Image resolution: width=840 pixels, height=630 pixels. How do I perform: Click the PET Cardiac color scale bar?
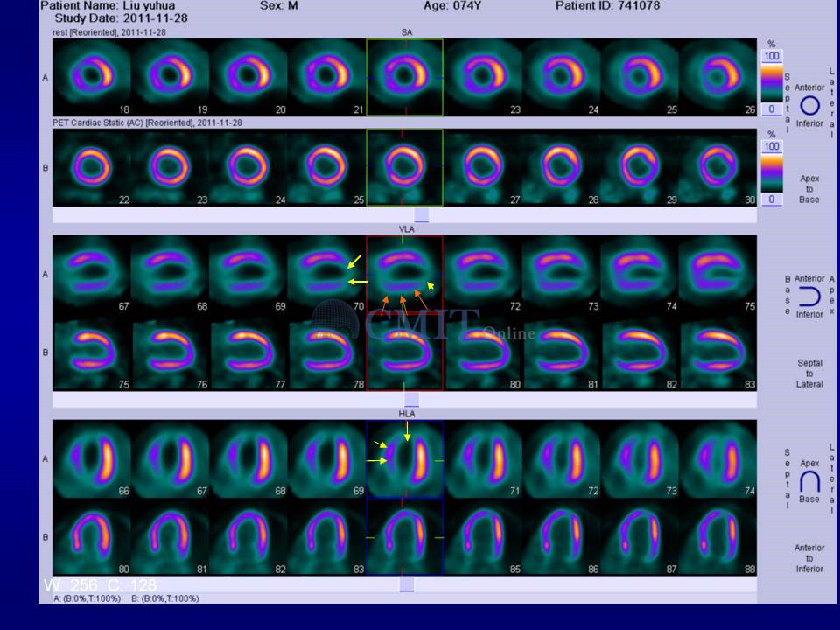point(771,172)
